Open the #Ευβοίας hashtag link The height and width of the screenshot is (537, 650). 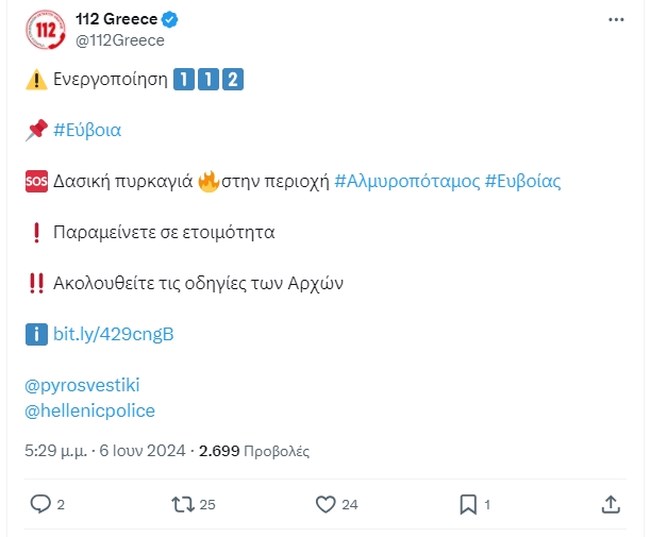[523, 181]
